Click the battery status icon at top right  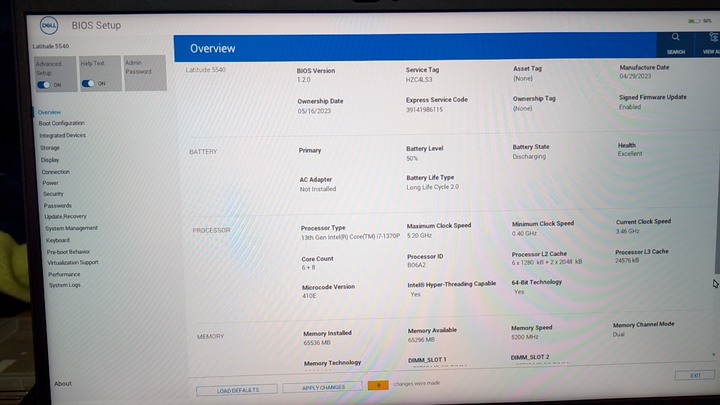694,21
